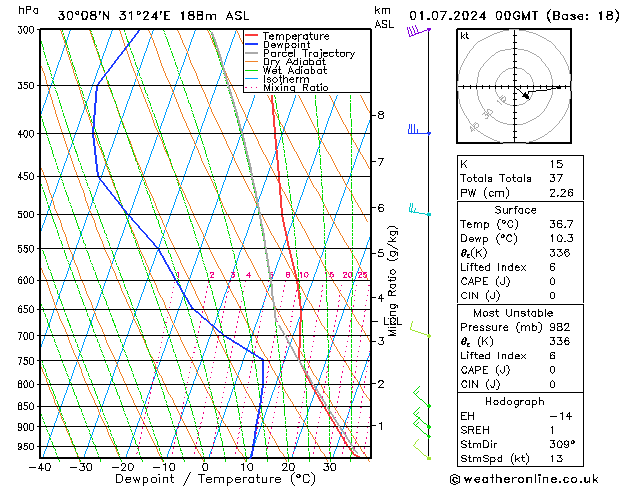Select the 'Parcel Trajectory' legend label

[x=309, y=53]
